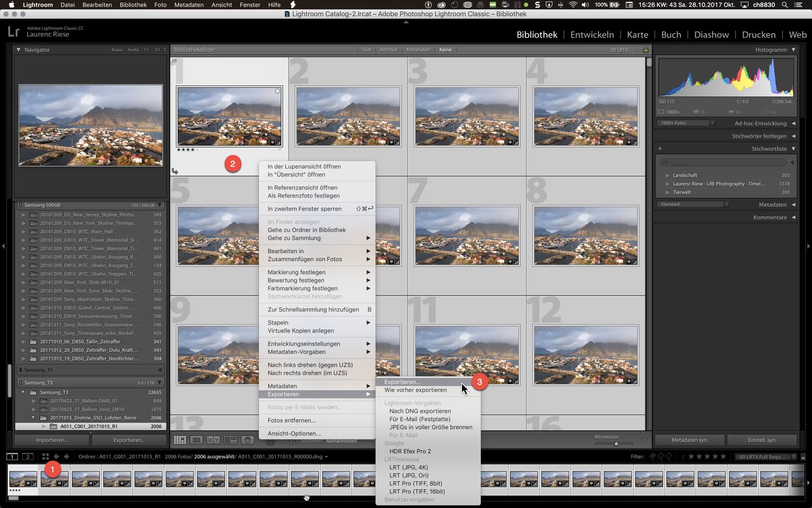Screen dimensions: 812x508
Task: Go forward with the filmstrip right arrow
Action: [66, 456]
